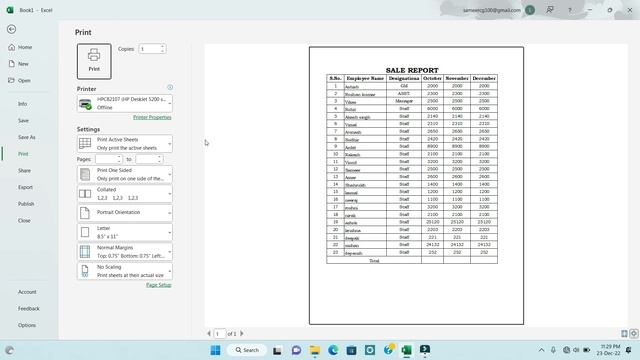Open File Explorer from taskbar
Image resolution: width=640 pixels, height=360 pixels.
click(x=315, y=350)
